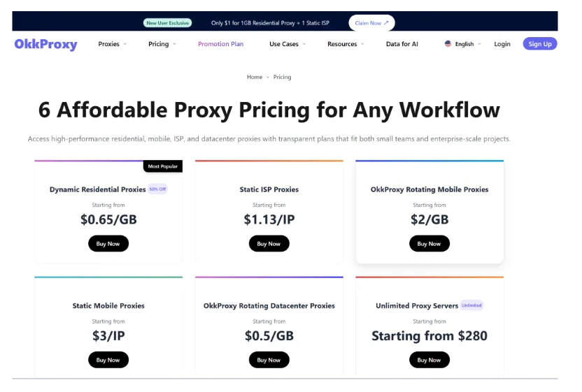Open the Promotion Plan menu item

(x=220, y=44)
